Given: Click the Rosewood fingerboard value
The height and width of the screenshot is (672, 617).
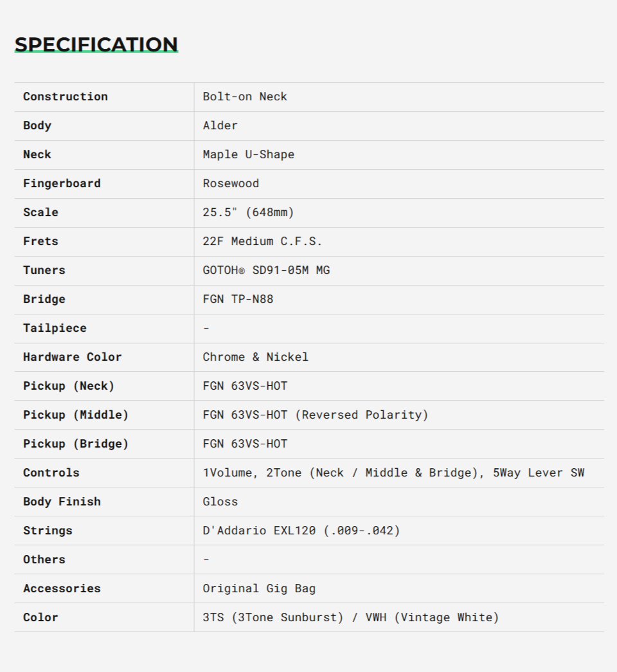Looking at the screenshot, I should [x=231, y=183].
